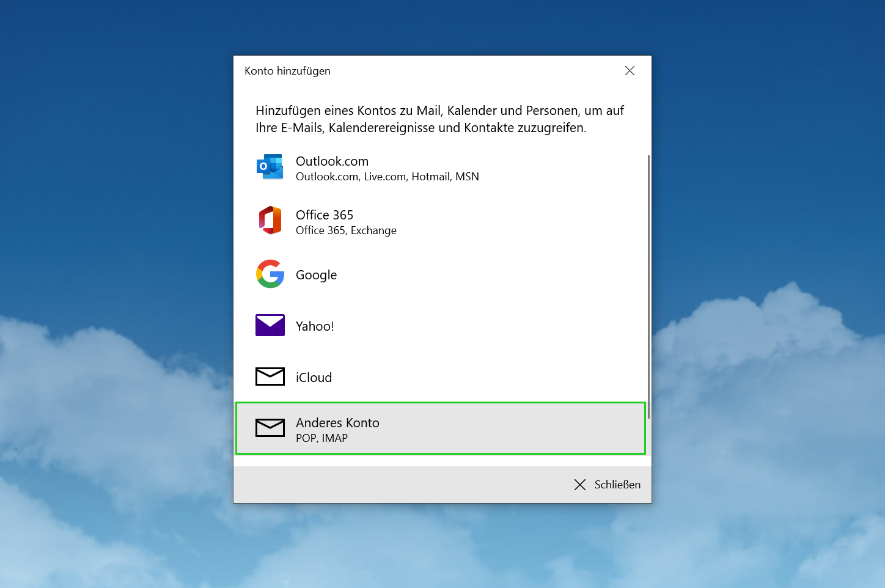
Task: Click the X icon beside Schließen
Action: click(x=580, y=485)
